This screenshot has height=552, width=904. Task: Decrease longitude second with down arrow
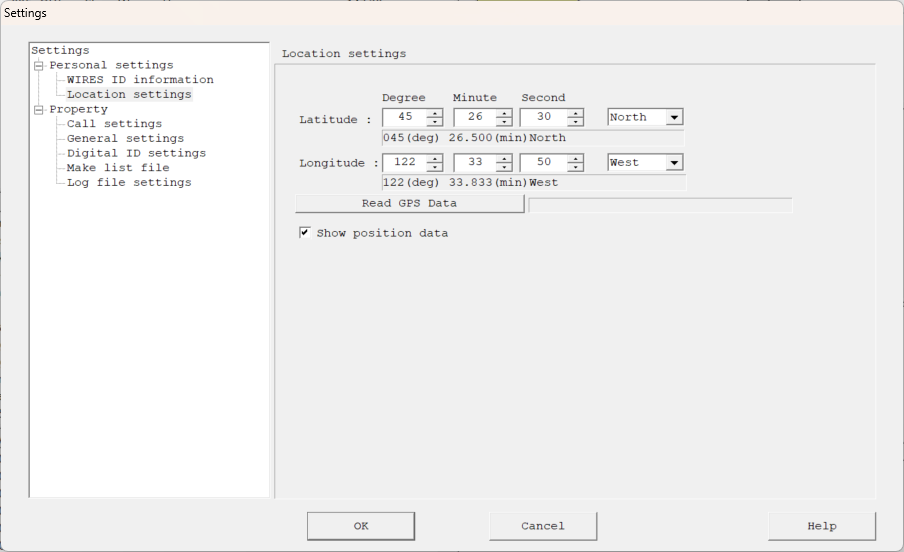pyautogui.click(x=575, y=167)
